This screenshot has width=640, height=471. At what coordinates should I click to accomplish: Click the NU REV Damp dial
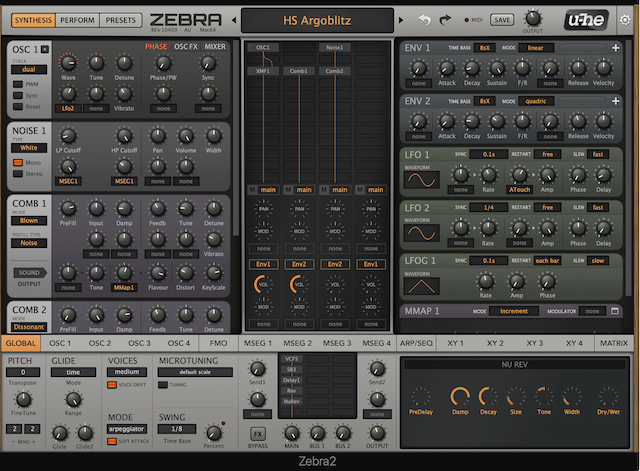[460, 397]
